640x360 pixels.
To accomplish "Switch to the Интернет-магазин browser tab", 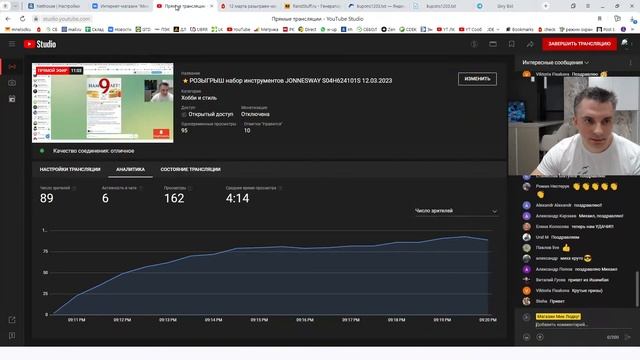I will point(121,6).
